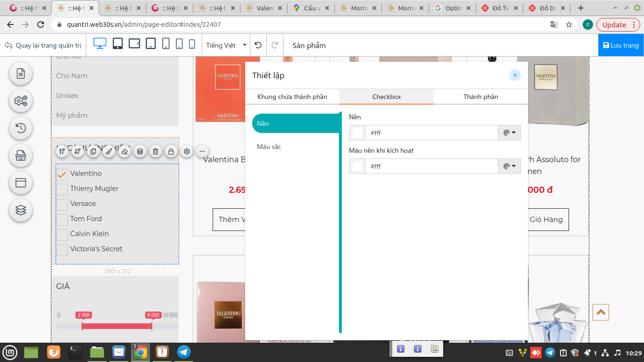Image resolution: width=644 pixels, height=362 pixels.
Task: Save the page with Lưu trang
Action: 621,45
